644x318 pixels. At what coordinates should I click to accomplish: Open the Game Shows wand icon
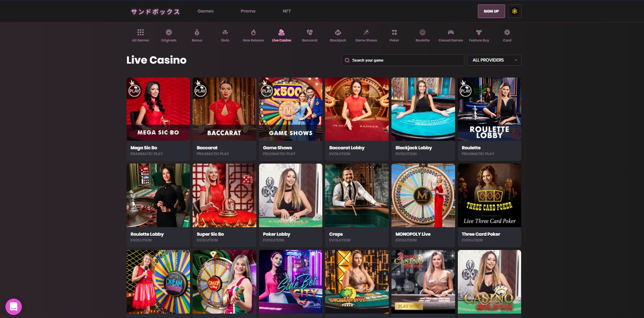[366, 32]
